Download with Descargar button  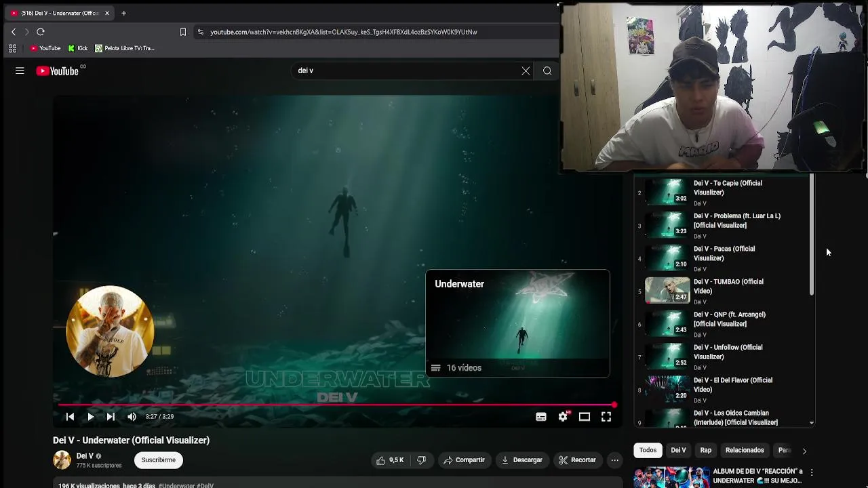pyautogui.click(x=521, y=460)
